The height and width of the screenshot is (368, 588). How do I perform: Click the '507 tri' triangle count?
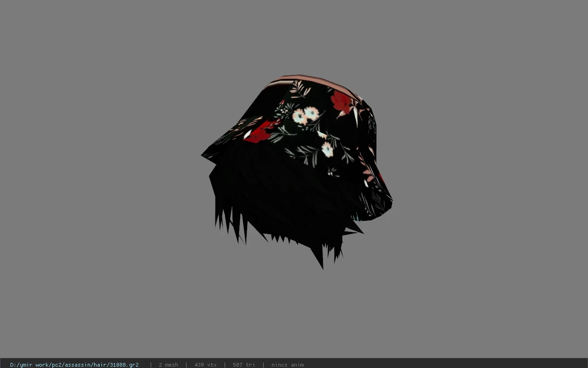coord(243,365)
